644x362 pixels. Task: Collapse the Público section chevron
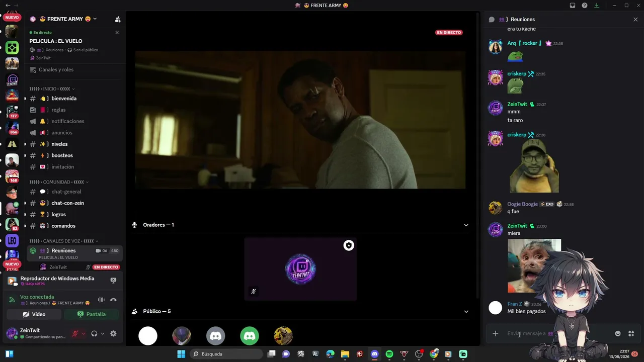[466, 312]
